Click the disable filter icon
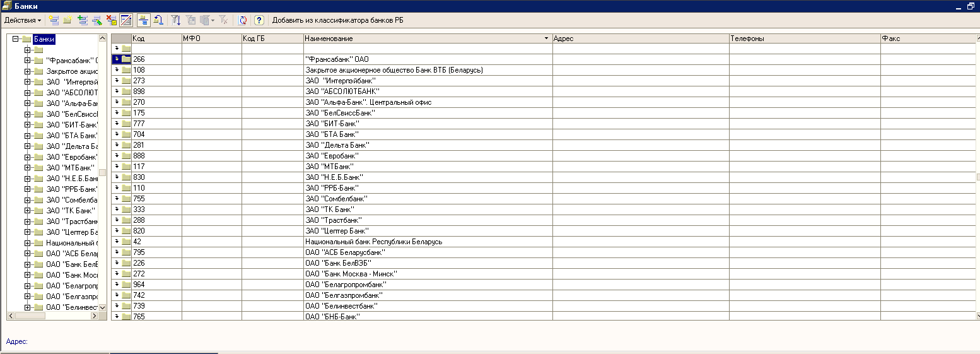 click(223, 20)
